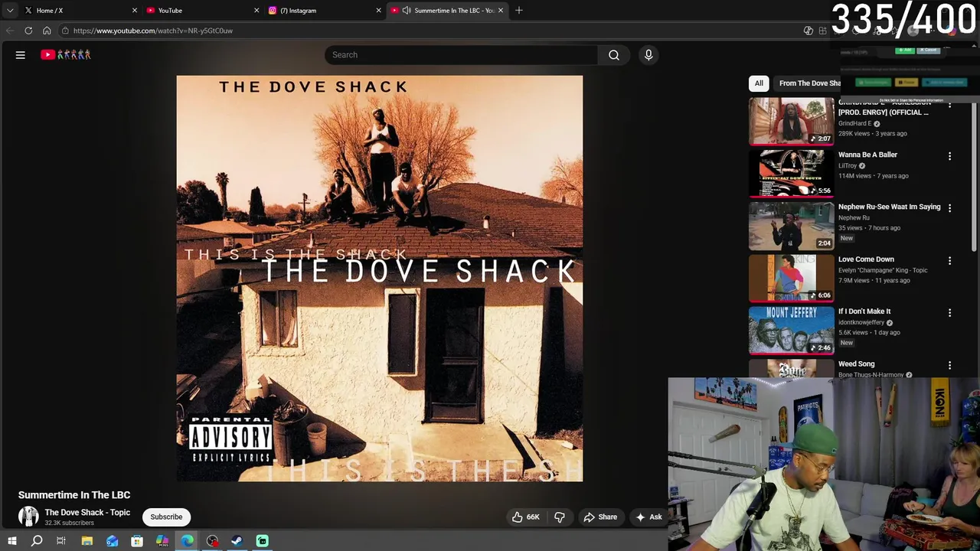Image resolution: width=980 pixels, height=551 pixels.
Task: Open options menu for Nephew Ru-See Waat Im Saying
Action: point(949,208)
